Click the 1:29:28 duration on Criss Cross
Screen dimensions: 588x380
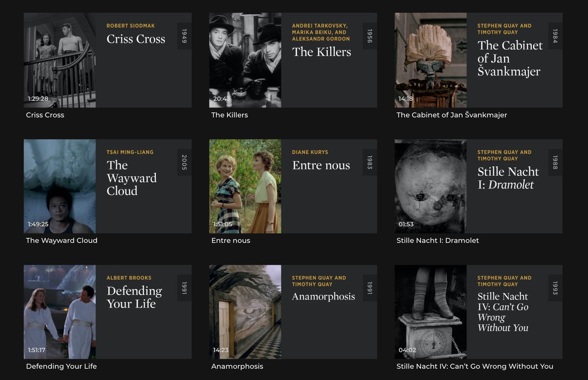coord(38,99)
